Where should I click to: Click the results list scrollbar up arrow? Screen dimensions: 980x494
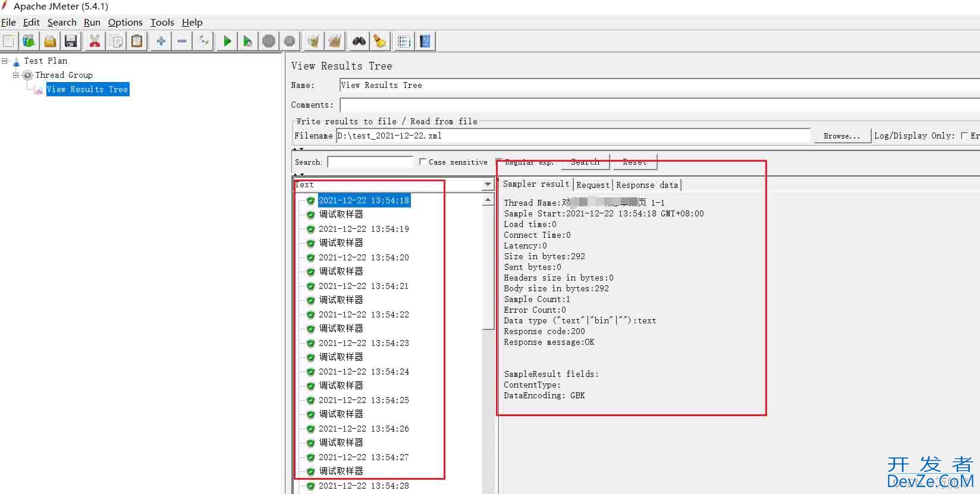point(488,200)
